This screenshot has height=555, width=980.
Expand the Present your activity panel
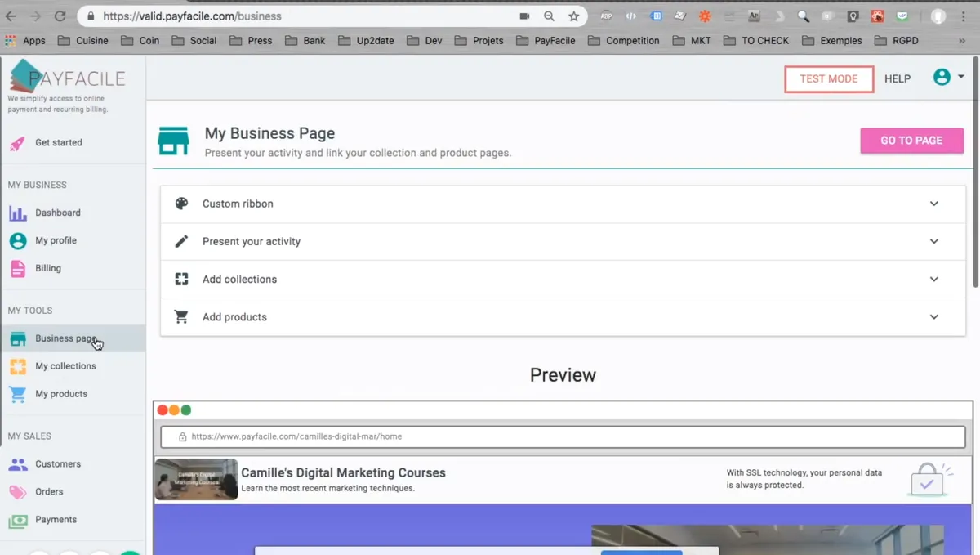[x=563, y=242]
